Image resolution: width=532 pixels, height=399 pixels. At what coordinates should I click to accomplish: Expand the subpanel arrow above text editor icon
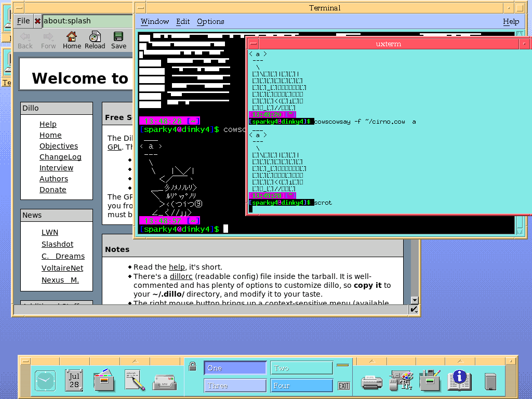[135, 361]
